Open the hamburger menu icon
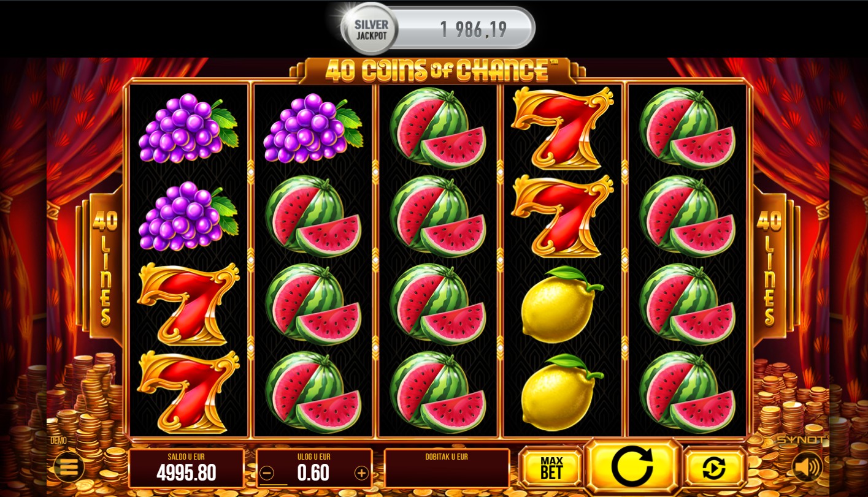Viewport: 868px width, 497px height. click(x=69, y=468)
